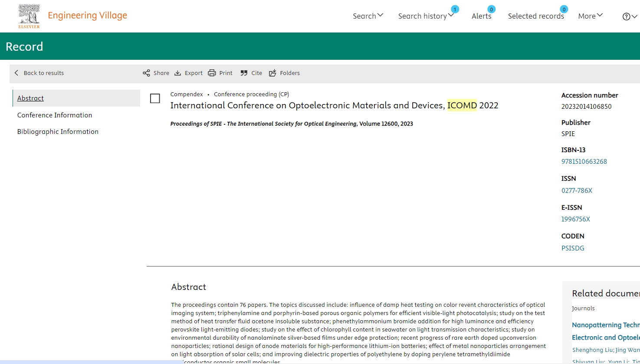The width and height of the screenshot is (640, 364).
Task: Click the back arrow chevron icon
Action: [x=16, y=73]
